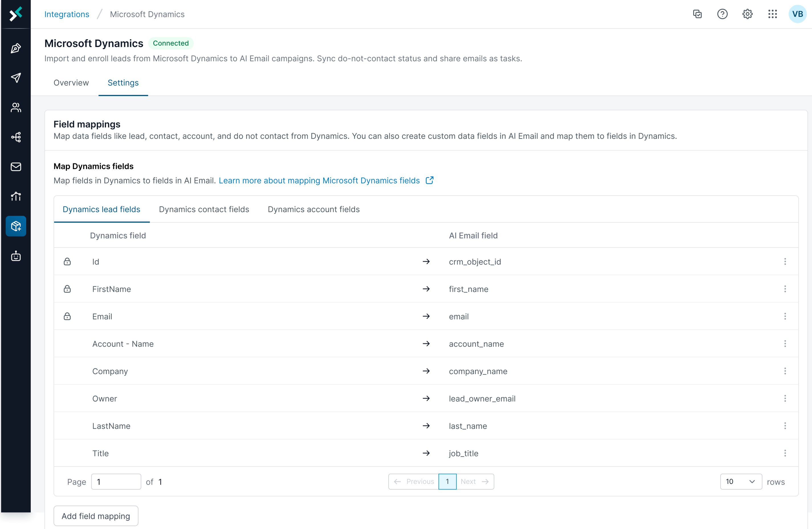
Task: Click the arrow icon on the Company row
Action: (426, 371)
